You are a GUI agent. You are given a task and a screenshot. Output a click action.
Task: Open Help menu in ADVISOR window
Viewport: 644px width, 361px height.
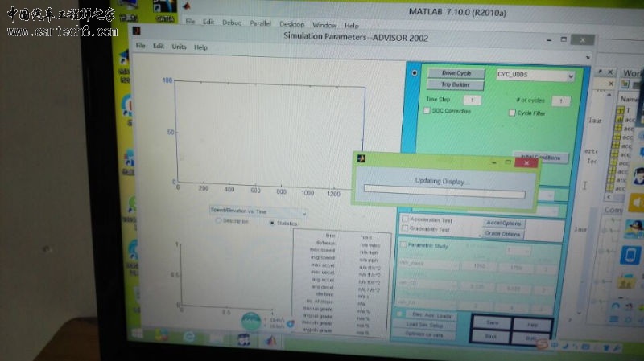[x=200, y=47]
